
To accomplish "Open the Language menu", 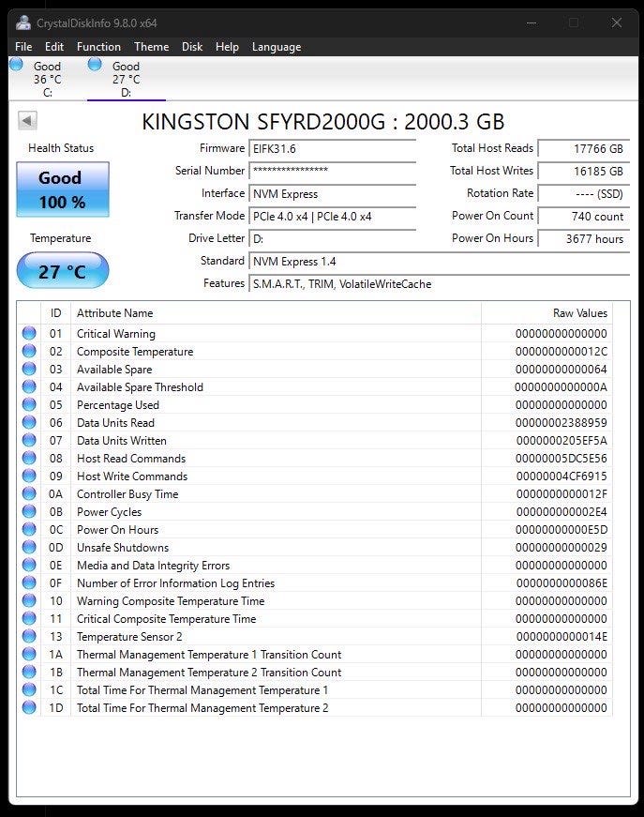I will point(277,46).
